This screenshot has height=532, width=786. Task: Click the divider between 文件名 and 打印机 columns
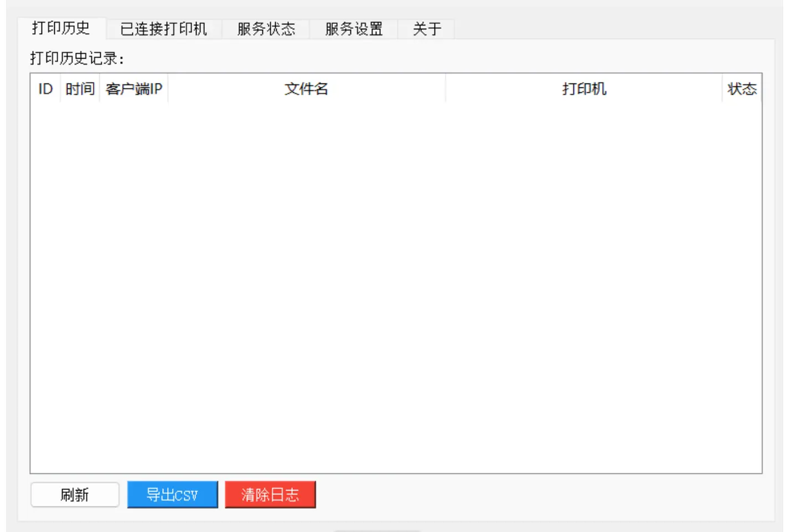coord(446,89)
